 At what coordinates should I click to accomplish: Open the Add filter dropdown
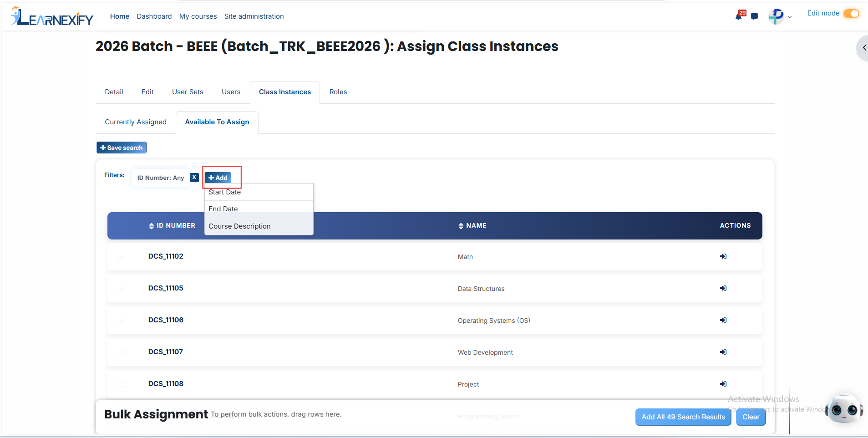(x=218, y=178)
